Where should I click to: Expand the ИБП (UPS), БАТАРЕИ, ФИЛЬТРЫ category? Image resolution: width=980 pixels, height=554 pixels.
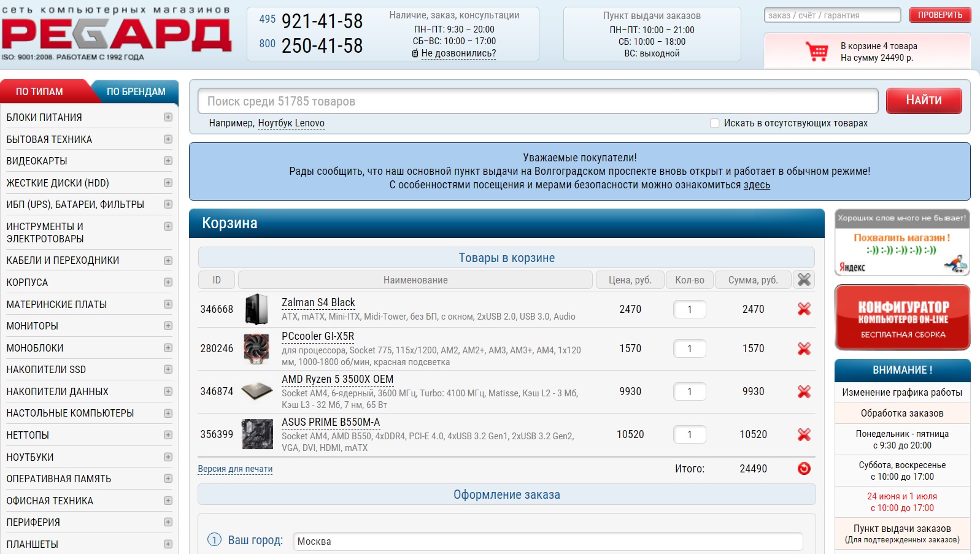[x=168, y=204]
